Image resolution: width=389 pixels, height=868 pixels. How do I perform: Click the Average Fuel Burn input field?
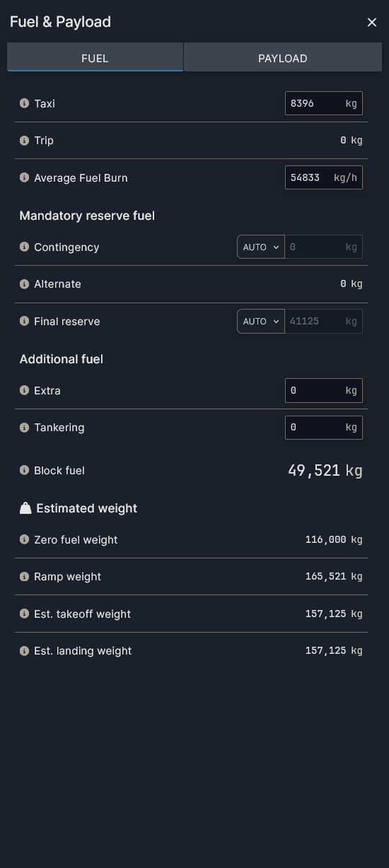[324, 177]
